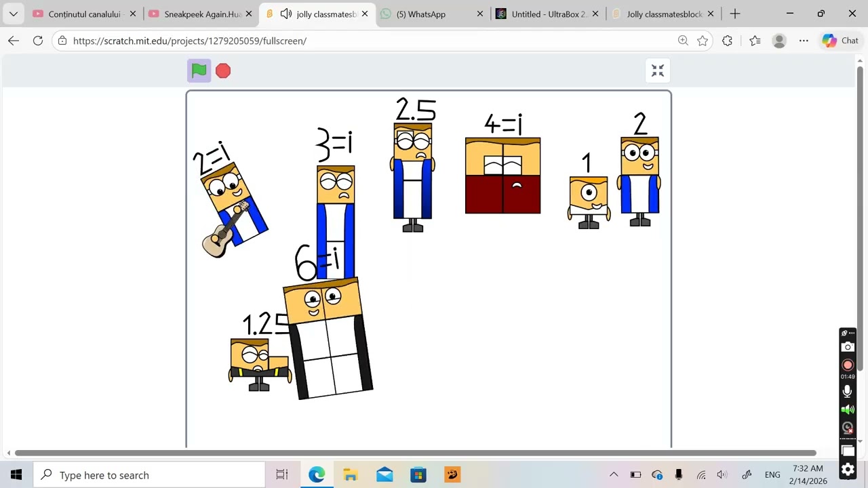Open Microsoft Edge from taskbar
868x488 pixels.
[x=317, y=475]
